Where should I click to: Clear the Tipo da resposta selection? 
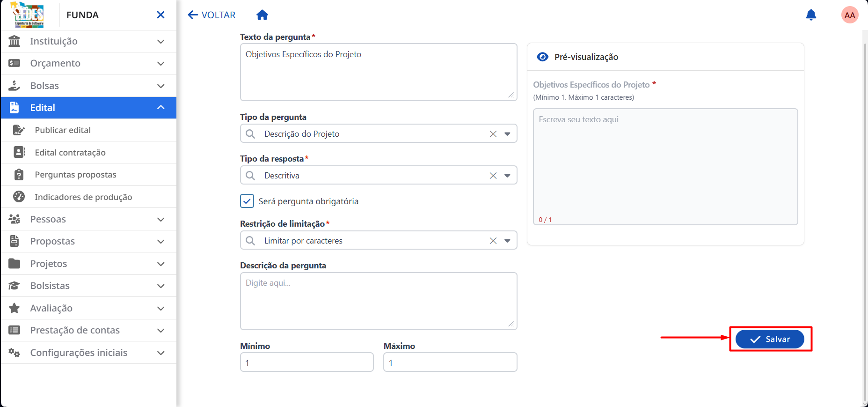493,176
